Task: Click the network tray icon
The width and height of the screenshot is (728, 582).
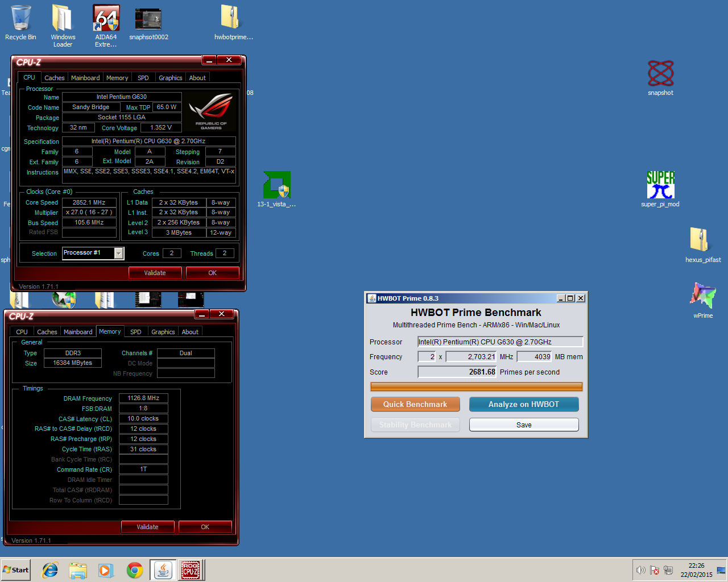Action: (668, 570)
